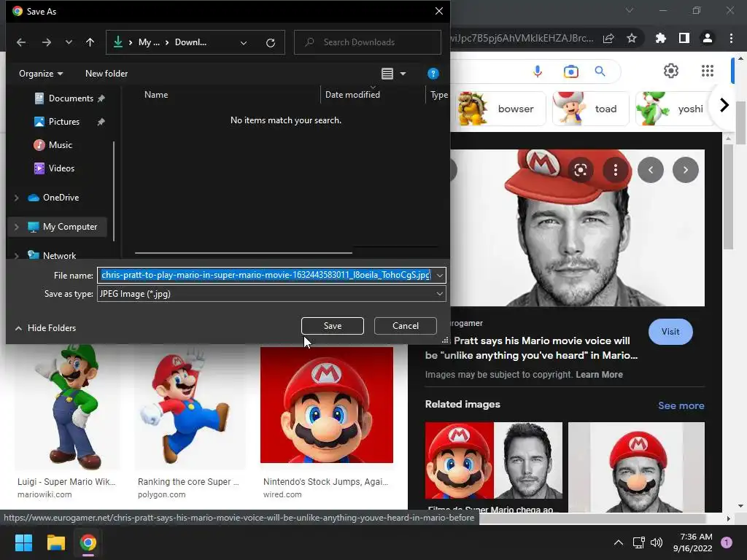
Task: Close the Save As dialog
Action: pyautogui.click(x=438, y=11)
